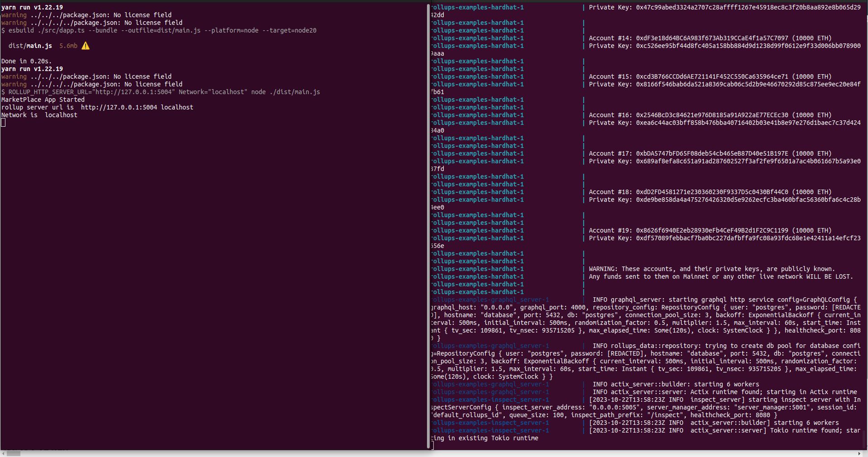Click the 'Tokio runtime found' log line
Screen dimensions: 868x457
tap(724, 430)
